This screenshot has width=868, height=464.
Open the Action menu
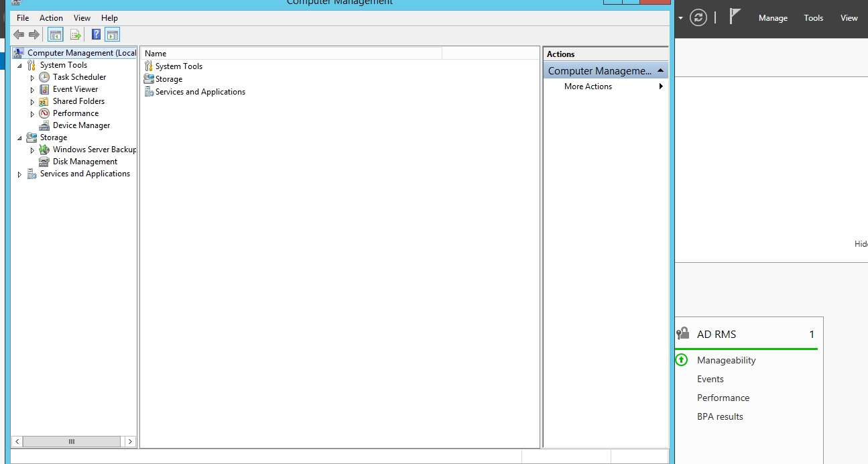[x=51, y=18]
